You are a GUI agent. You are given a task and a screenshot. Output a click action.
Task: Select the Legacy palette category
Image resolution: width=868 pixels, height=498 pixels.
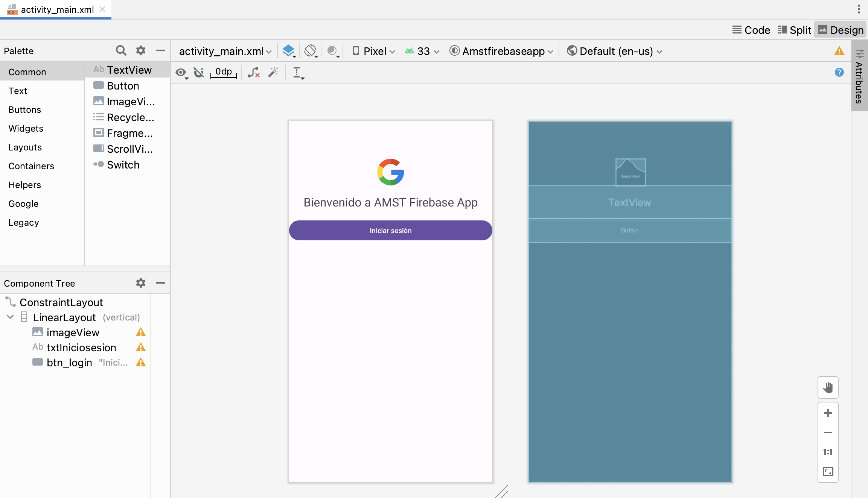tap(42, 222)
